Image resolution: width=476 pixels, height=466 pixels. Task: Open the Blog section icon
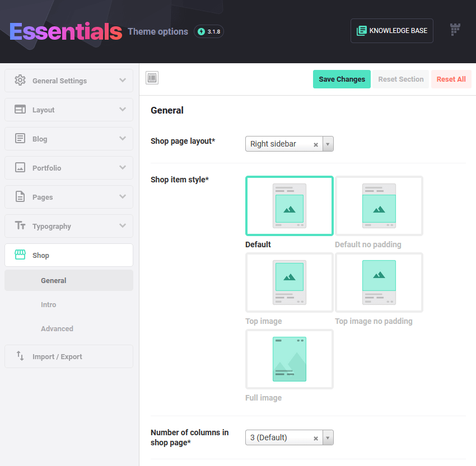pos(20,139)
